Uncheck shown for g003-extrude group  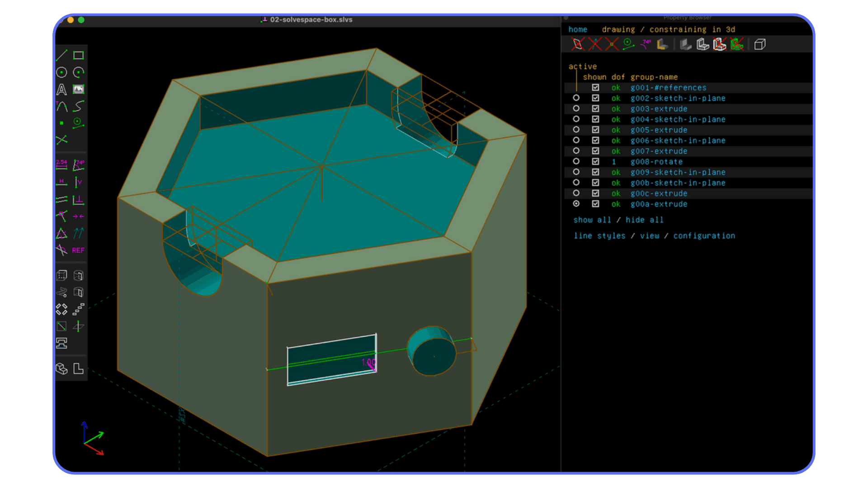coord(595,108)
